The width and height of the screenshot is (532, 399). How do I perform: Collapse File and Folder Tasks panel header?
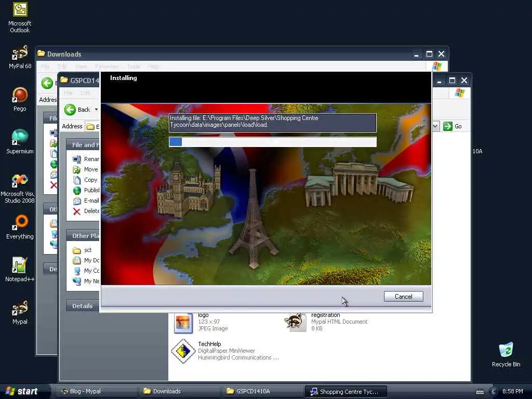pyautogui.click(x=83, y=145)
